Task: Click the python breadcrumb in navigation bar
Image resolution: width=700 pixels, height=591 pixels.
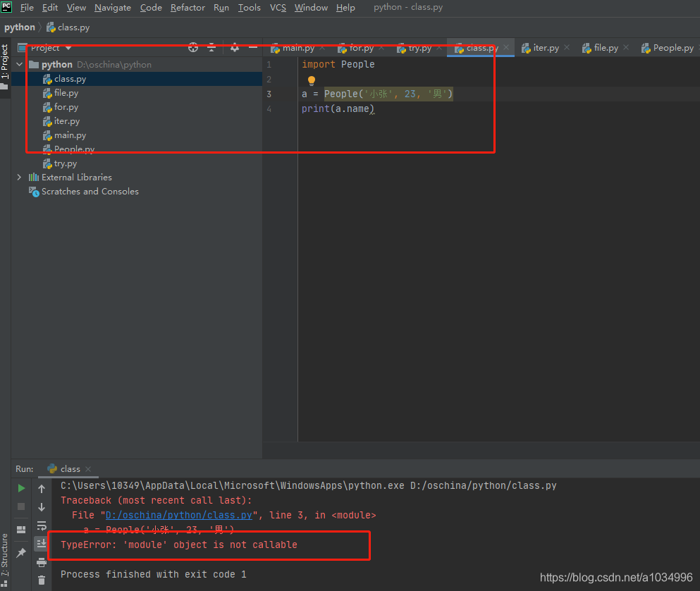Action: click(x=20, y=27)
